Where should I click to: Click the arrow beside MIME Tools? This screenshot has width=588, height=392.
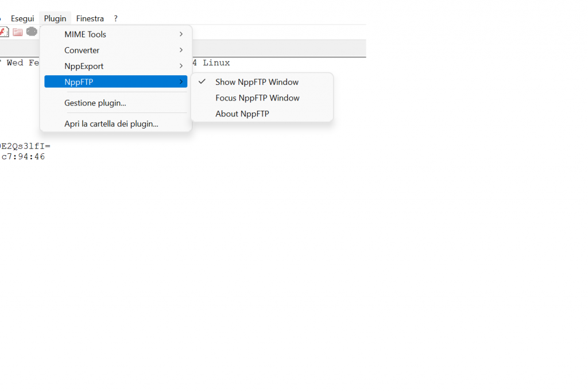click(181, 34)
